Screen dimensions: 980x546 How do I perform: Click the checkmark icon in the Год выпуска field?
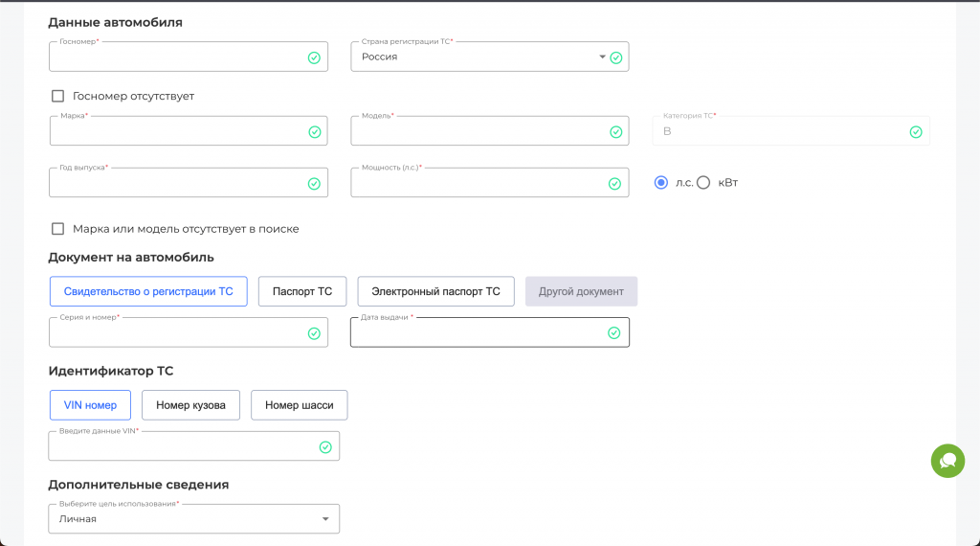coord(314,183)
